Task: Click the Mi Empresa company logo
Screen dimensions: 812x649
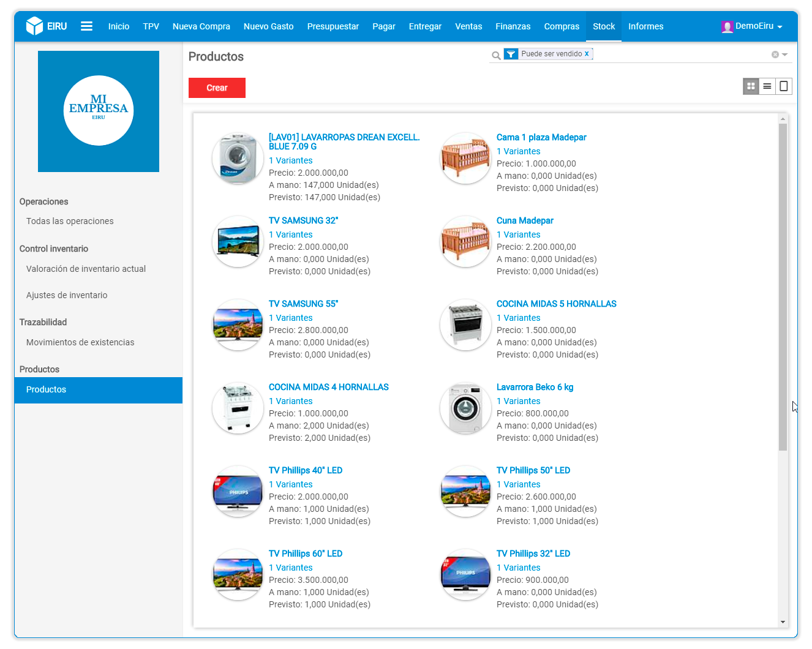Action: [99, 111]
